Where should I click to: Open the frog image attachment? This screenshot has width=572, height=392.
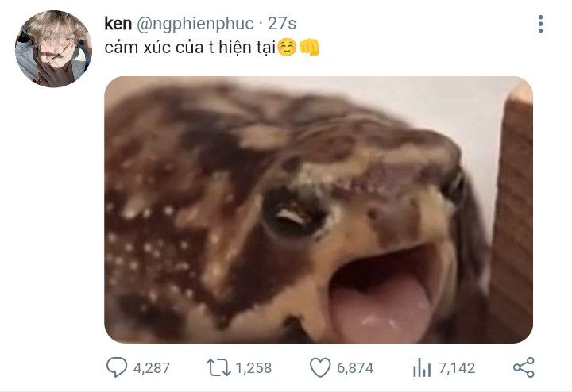(x=319, y=209)
